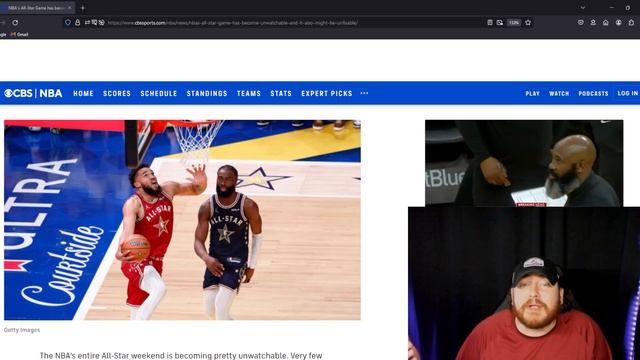Open WATCH link in the top right nav
The height and width of the screenshot is (360, 640).
559,93
